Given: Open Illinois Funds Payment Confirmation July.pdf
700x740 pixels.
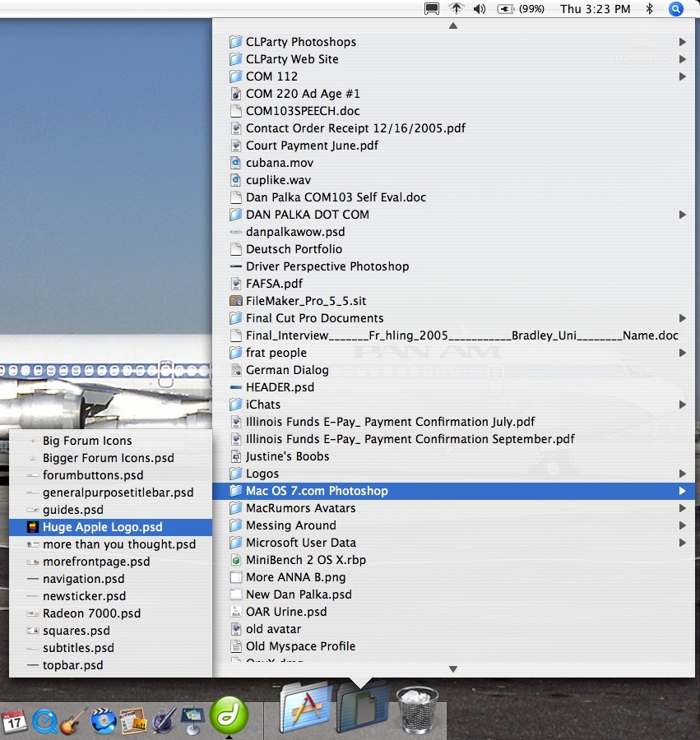Looking at the screenshot, I should coord(453,422).
